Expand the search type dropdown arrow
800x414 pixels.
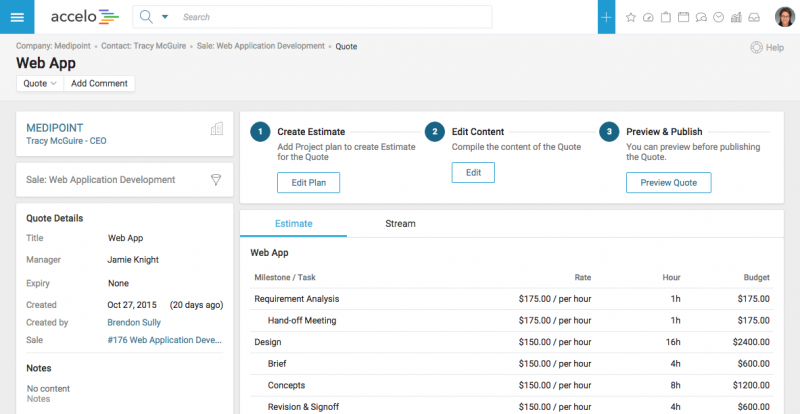click(x=165, y=17)
